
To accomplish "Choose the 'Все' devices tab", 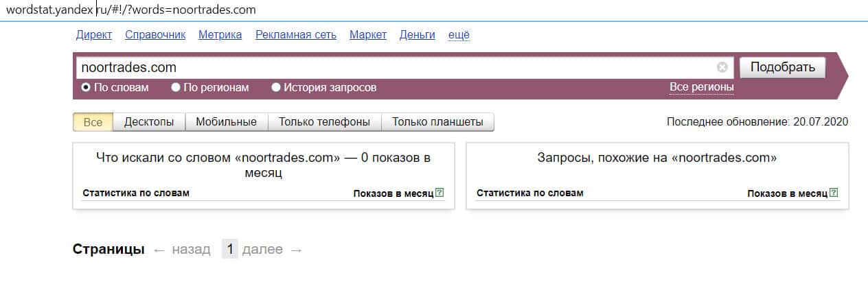I will [x=93, y=122].
